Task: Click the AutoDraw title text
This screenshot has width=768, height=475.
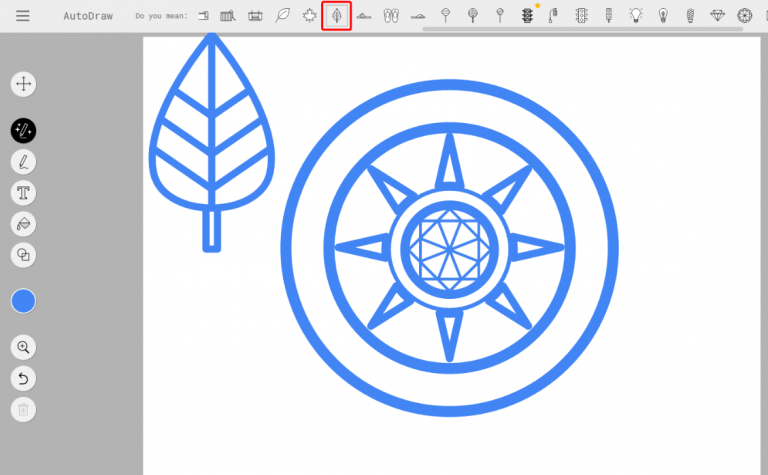Action: (x=88, y=16)
